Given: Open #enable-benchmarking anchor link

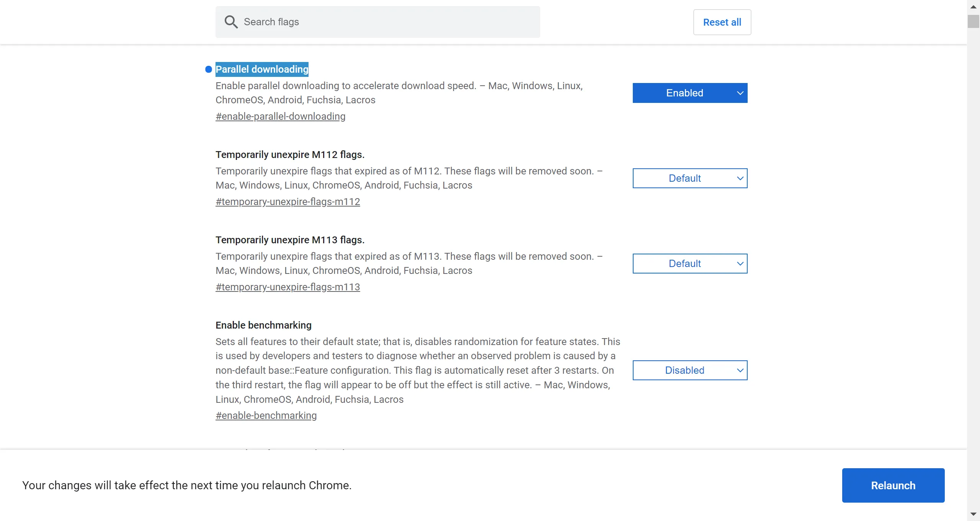Looking at the screenshot, I should (x=266, y=415).
